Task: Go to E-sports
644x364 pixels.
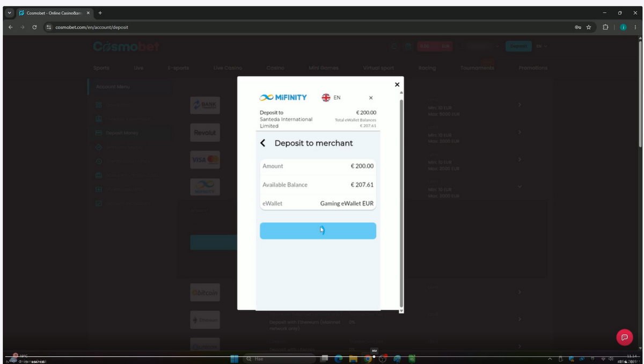Action: pos(178,68)
